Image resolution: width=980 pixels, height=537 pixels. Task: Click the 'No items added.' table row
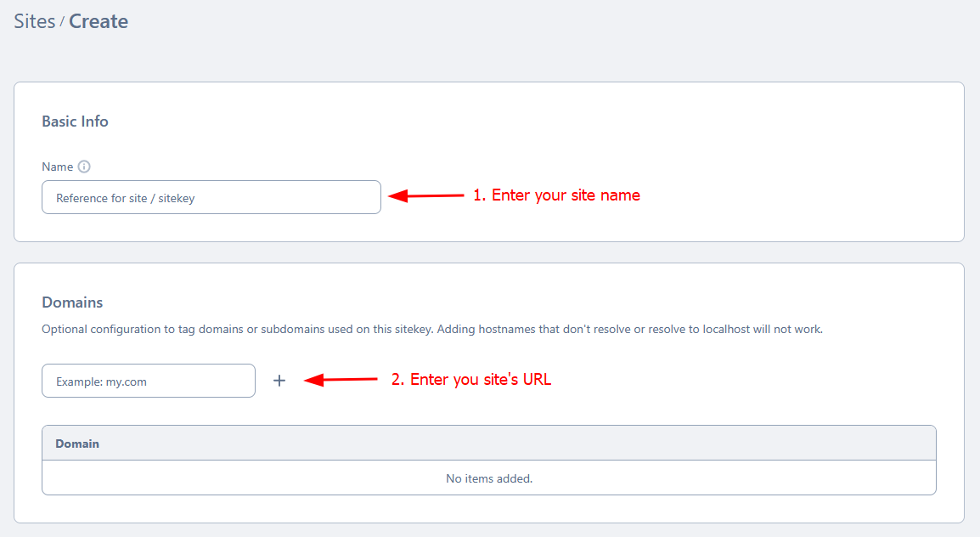pyautogui.click(x=489, y=478)
